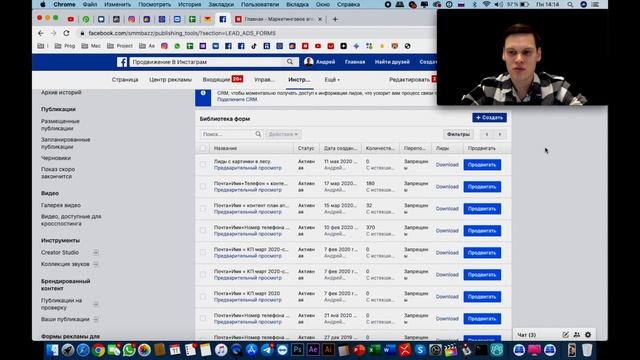This screenshot has height=360, width=640.
Task: Open Safari from the Dock
Action: tap(83, 350)
